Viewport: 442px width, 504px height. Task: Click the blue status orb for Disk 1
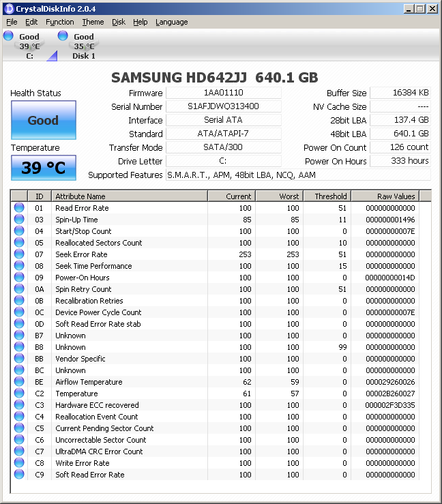(63, 35)
